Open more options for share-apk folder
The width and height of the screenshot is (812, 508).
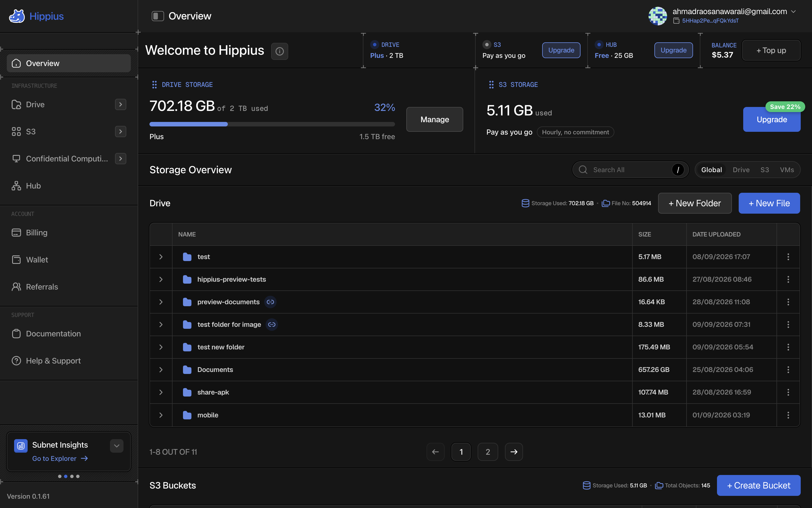tap(788, 392)
